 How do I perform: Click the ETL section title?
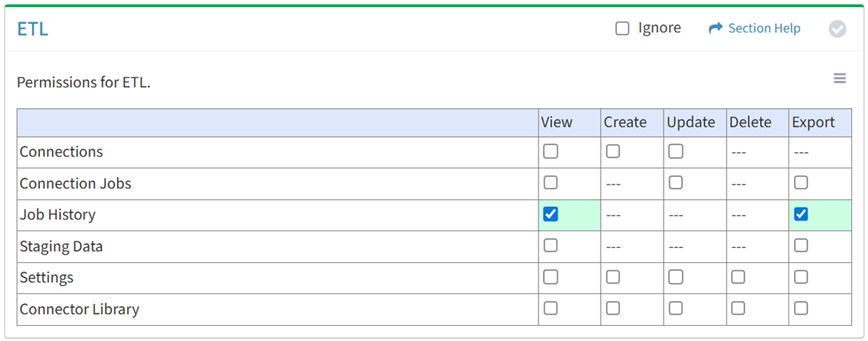(x=33, y=29)
